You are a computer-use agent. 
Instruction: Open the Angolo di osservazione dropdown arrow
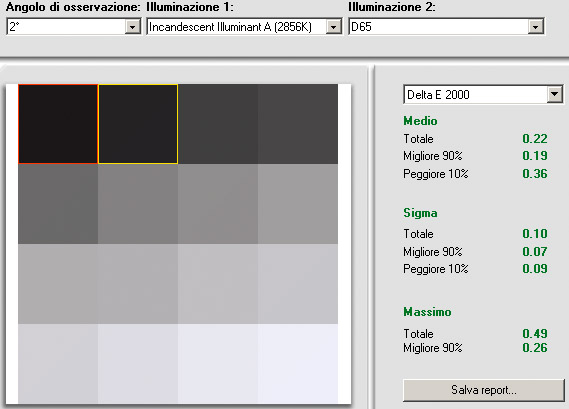(x=132, y=27)
